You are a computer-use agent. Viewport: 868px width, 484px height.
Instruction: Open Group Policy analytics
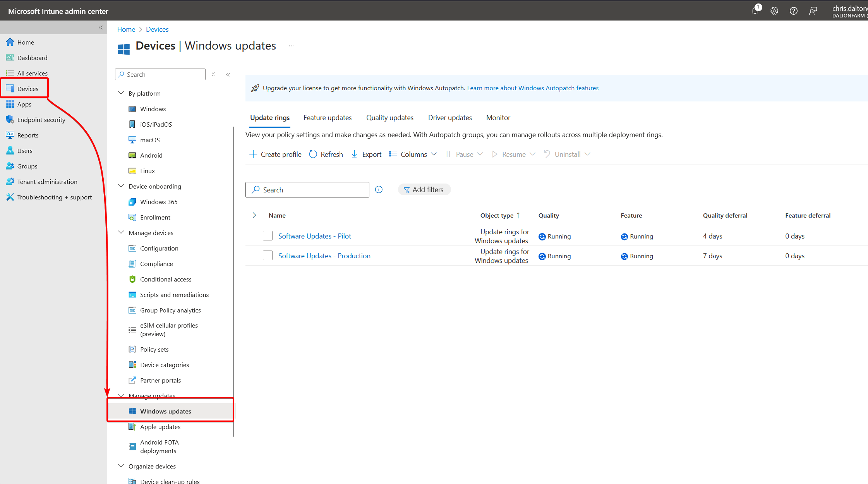tap(170, 310)
